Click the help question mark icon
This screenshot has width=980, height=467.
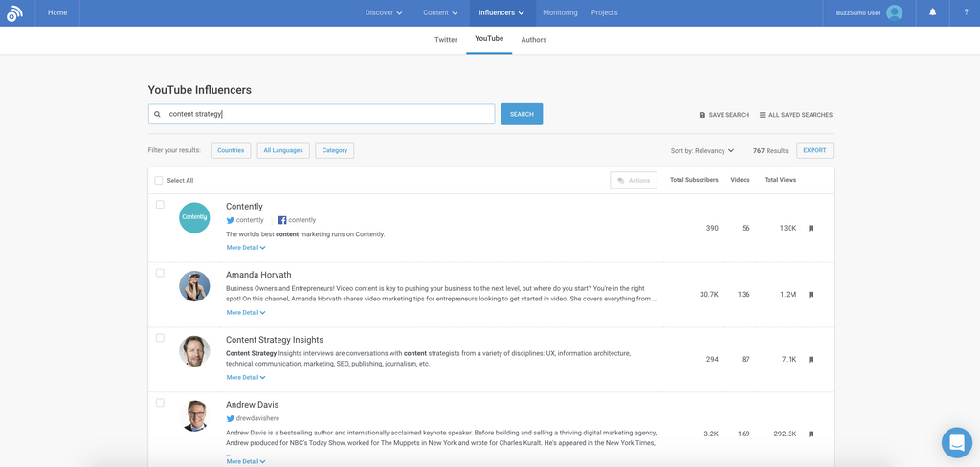click(x=965, y=12)
